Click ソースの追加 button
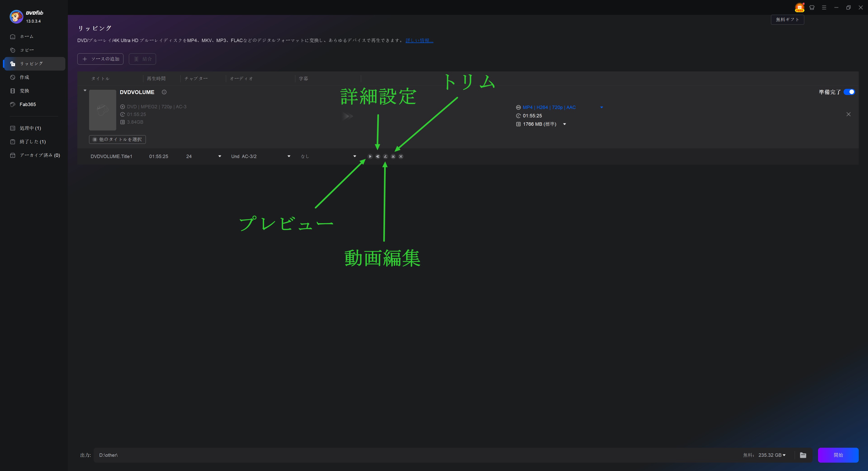Viewport: 868px width, 471px height. pyautogui.click(x=100, y=59)
